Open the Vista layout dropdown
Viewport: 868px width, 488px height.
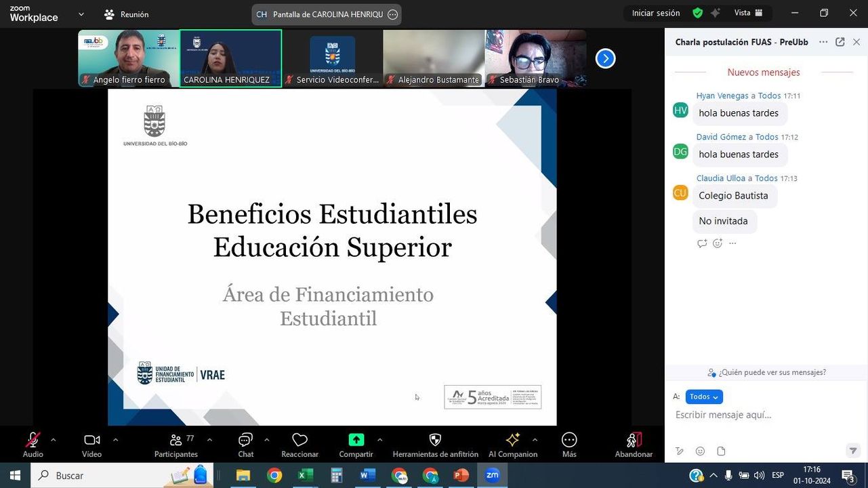748,13
